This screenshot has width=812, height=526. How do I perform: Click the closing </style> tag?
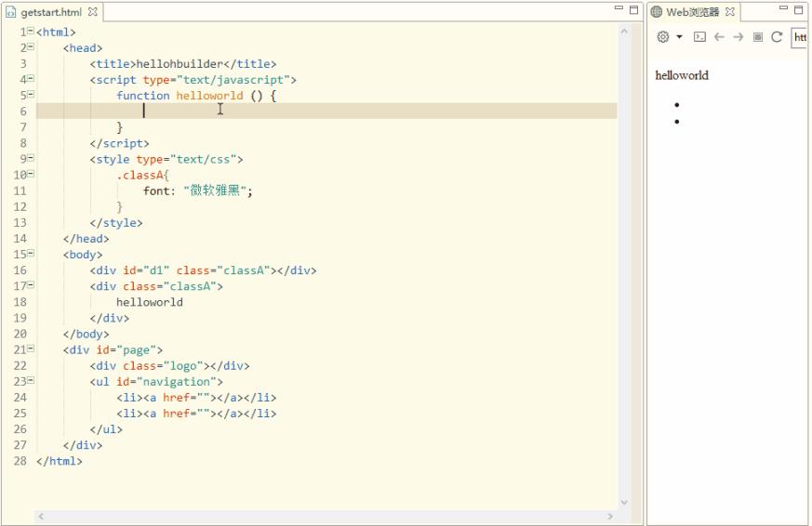pyautogui.click(x=116, y=223)
